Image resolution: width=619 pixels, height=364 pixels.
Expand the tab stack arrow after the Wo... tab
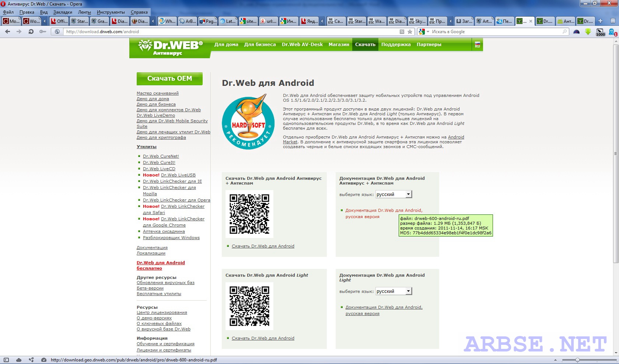pyautogui.click(x=45, y=21)
